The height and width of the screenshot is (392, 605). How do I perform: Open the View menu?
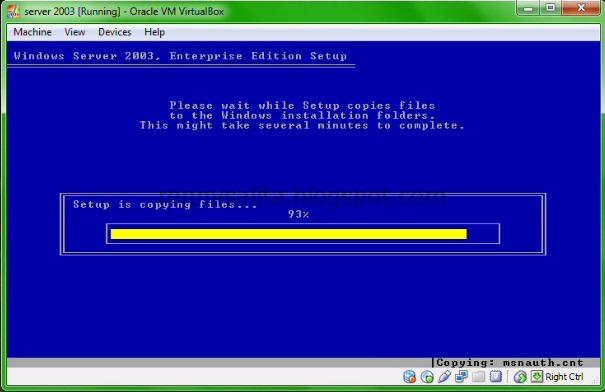[x=74, y=32]
